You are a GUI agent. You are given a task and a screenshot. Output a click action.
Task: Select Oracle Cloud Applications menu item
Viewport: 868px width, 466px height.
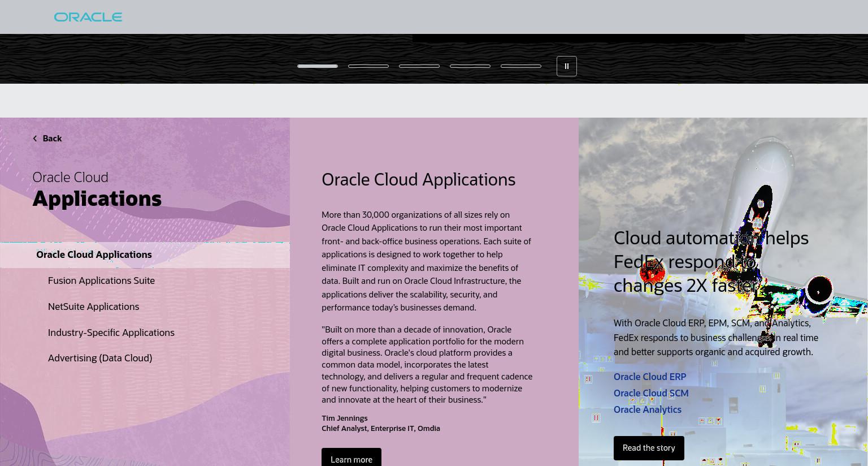click(x=145, y=255)
